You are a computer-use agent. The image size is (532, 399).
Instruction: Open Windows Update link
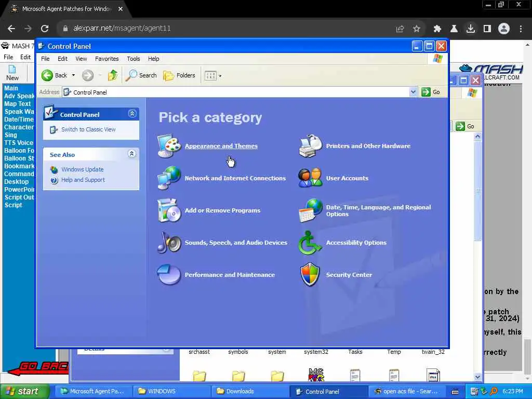coord(83,169)
